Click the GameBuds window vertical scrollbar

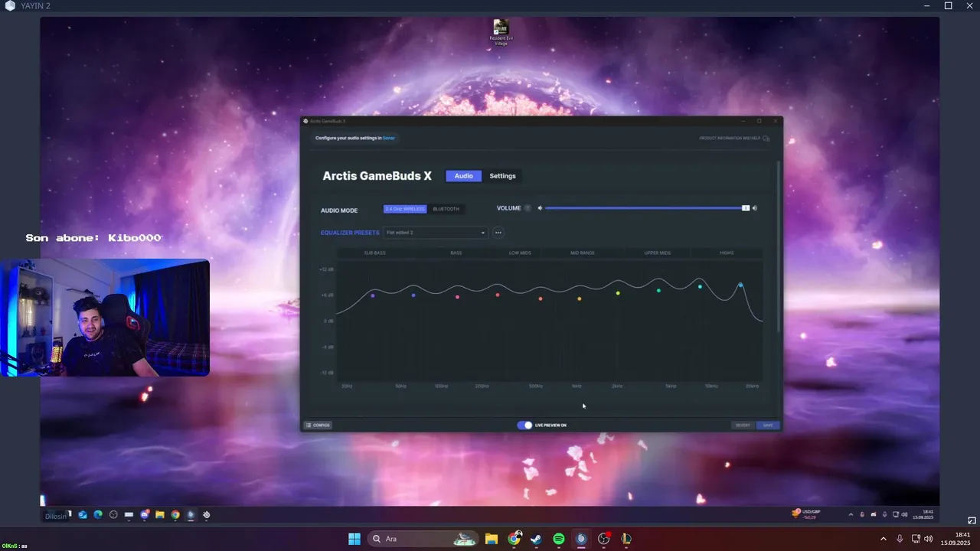pos(779,245)
